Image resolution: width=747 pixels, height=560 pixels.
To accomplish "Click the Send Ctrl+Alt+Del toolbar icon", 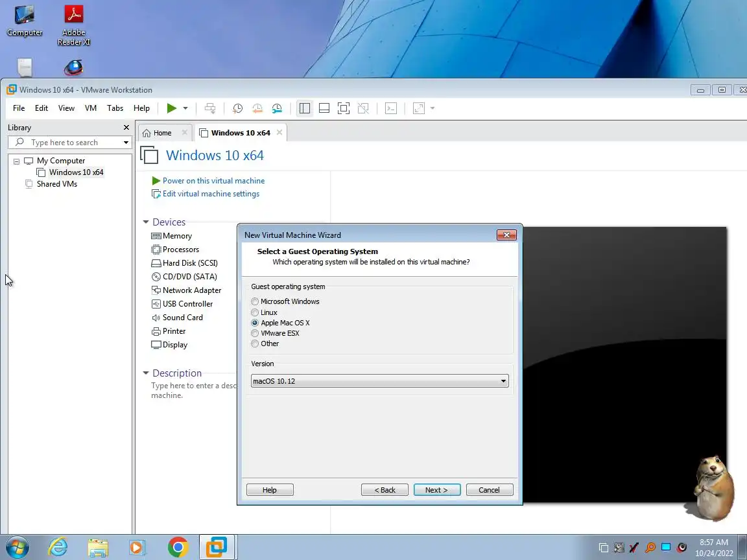I will [210, 108].
